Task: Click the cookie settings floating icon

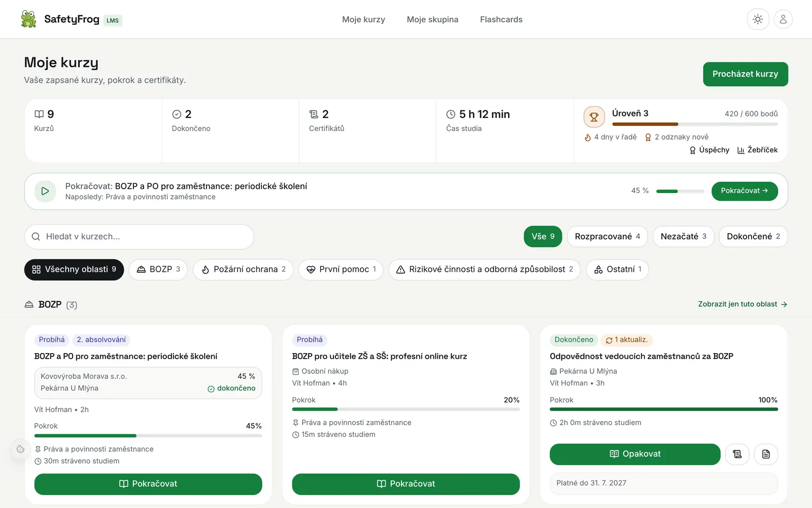Action: [x=20, y=449]
